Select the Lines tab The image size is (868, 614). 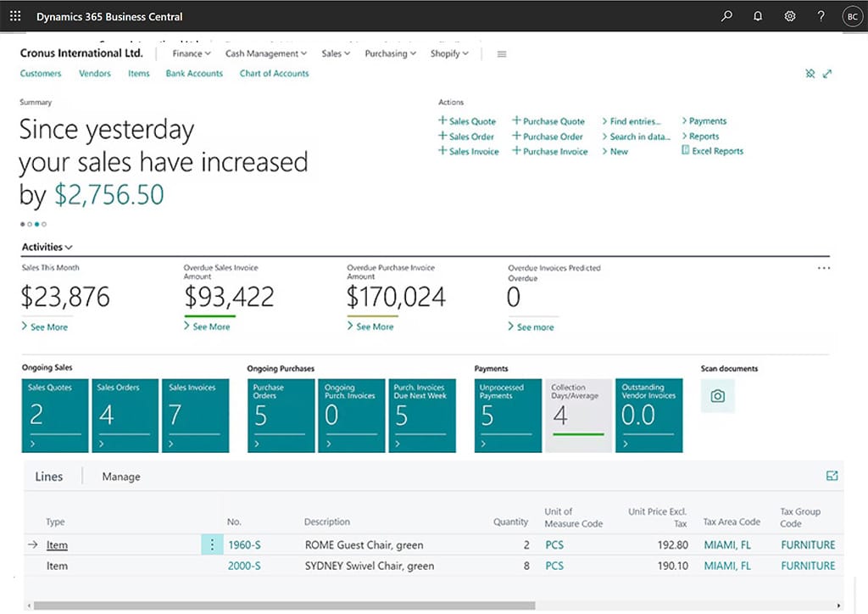pos(48,477)
